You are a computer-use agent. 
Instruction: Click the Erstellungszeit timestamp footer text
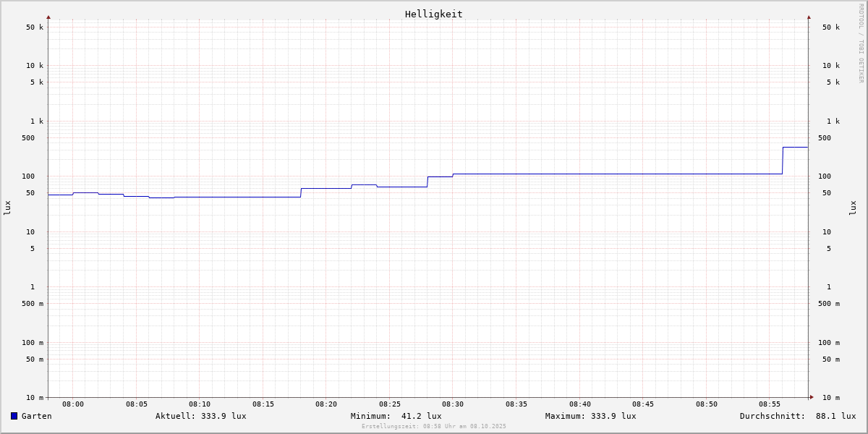coord(433,427)
